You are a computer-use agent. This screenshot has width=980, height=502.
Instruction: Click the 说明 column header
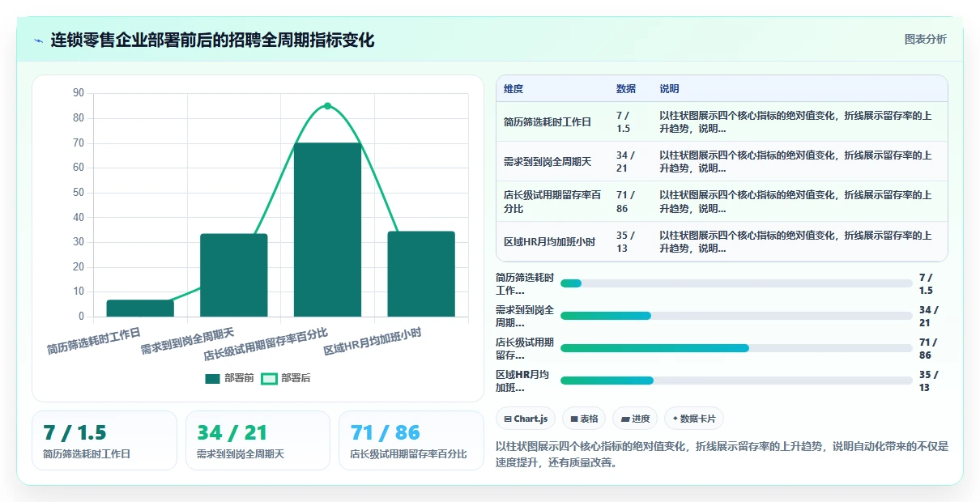(669, 89)
